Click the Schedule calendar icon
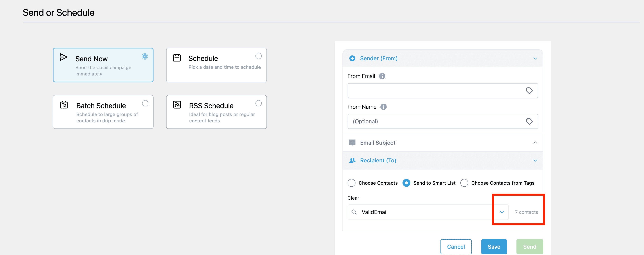Screen dimensions: 644x255 tap(177, 58)
